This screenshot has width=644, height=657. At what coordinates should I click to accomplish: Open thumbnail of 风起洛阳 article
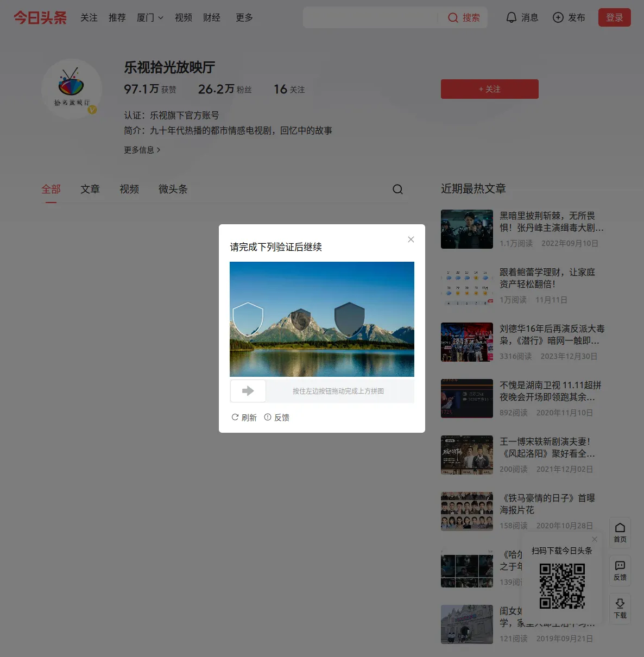click(x=467, y=455)
